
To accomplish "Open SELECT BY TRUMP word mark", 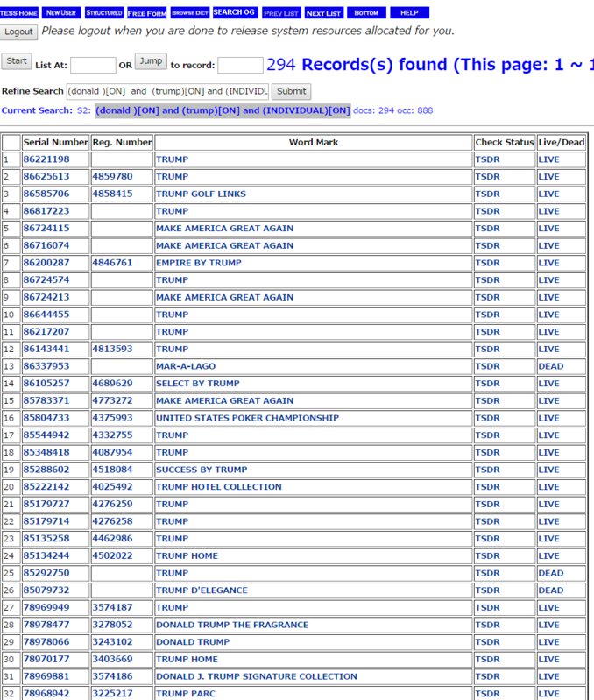I will pyautogui.click(x=198, y=384).
